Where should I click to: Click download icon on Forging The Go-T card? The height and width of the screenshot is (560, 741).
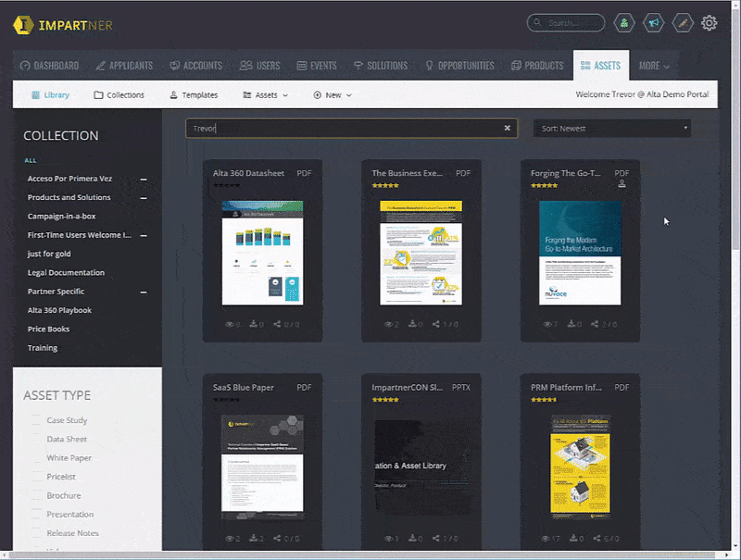(571, 324)
